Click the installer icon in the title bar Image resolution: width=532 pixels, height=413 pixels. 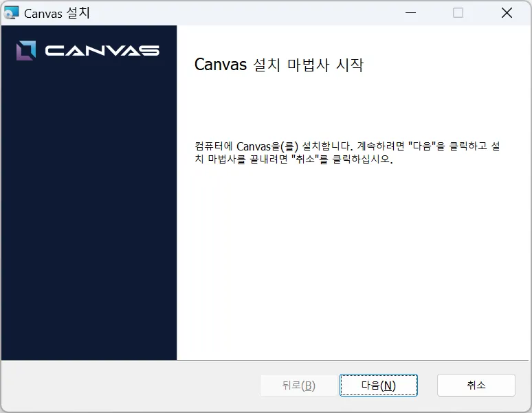pyautogui.click(x=12, y=13)
